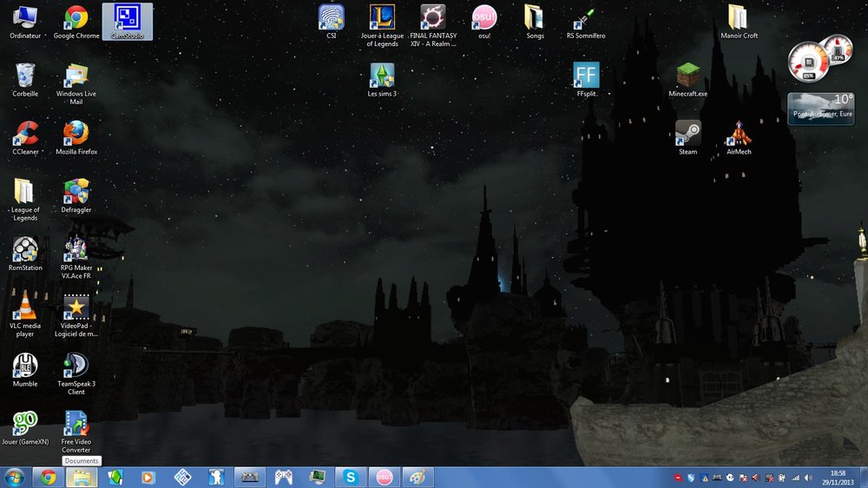Switch to osu! in the taskbar

[385, 478]
